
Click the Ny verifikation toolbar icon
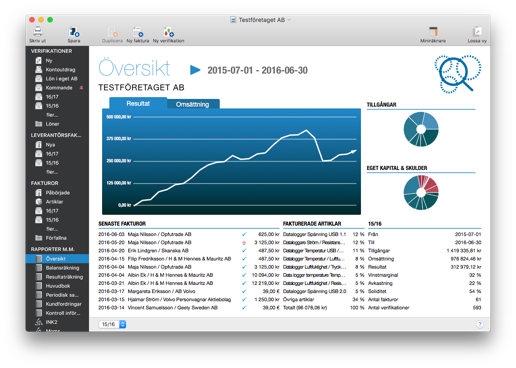pyautogui.click(x=168, y=32)
